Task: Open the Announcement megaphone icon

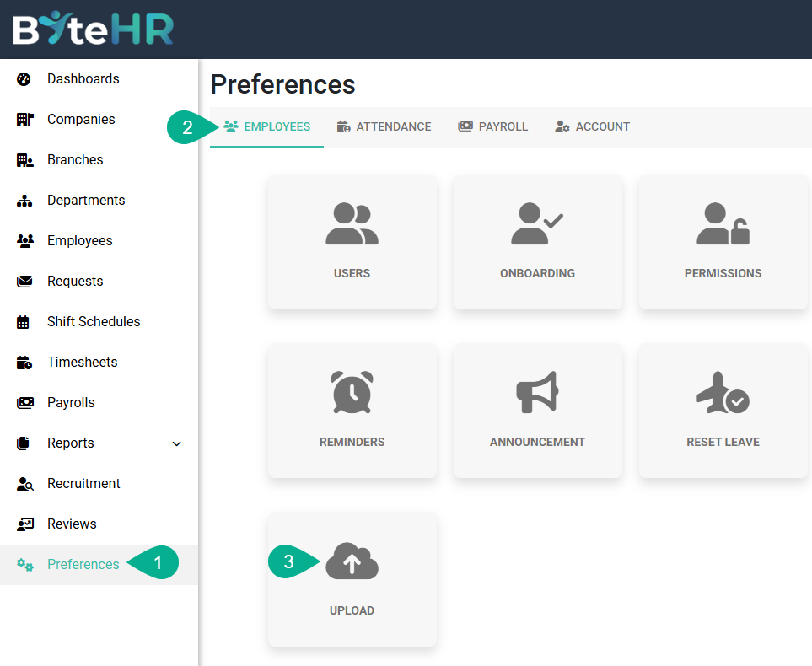Action: 537,392
